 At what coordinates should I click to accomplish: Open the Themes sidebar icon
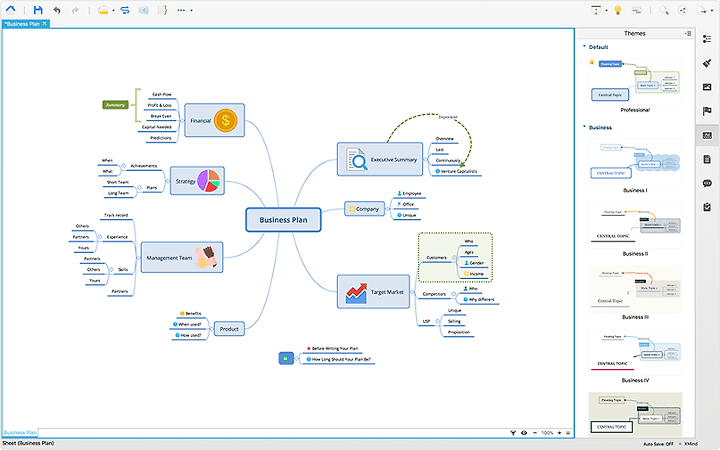tap(707, 135)
